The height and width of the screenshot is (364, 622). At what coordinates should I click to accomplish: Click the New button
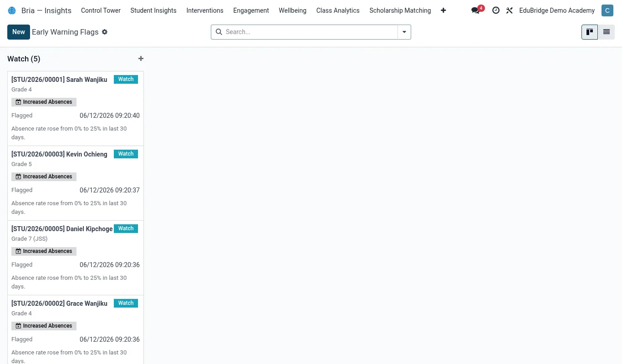pos(19,32)
